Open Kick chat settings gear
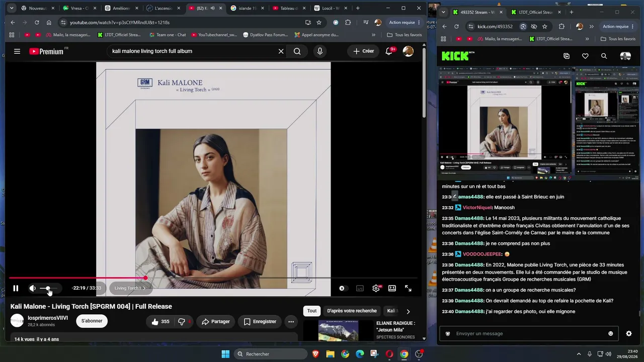Image resolution: width=644 pixels, height=362 pixels. [628, 333]
